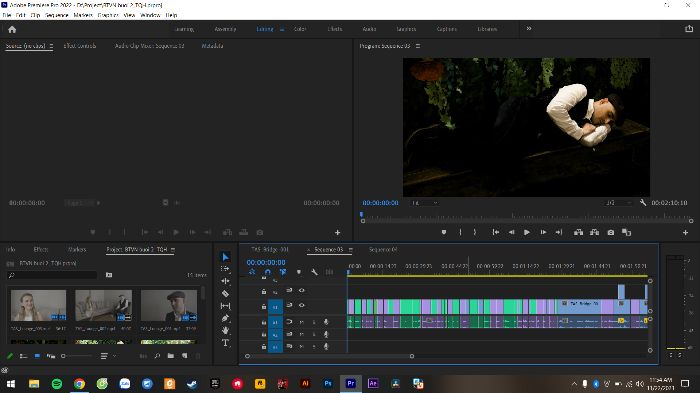Image resolution: width=700 pixels, height=393 pixels.
Task: Open Sequence 03 timeline panel menu
Action: pos(350,249)
